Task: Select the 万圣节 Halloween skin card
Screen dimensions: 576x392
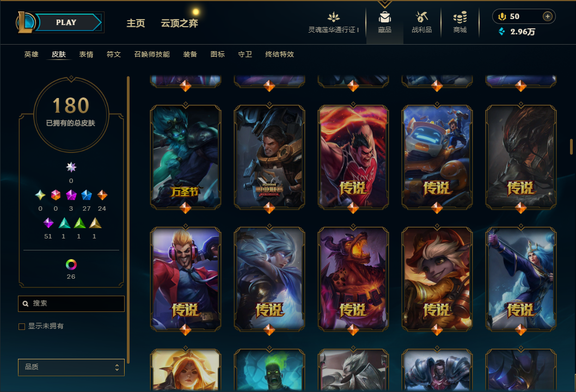Action: pyautogui.click(x=186, y=157)
